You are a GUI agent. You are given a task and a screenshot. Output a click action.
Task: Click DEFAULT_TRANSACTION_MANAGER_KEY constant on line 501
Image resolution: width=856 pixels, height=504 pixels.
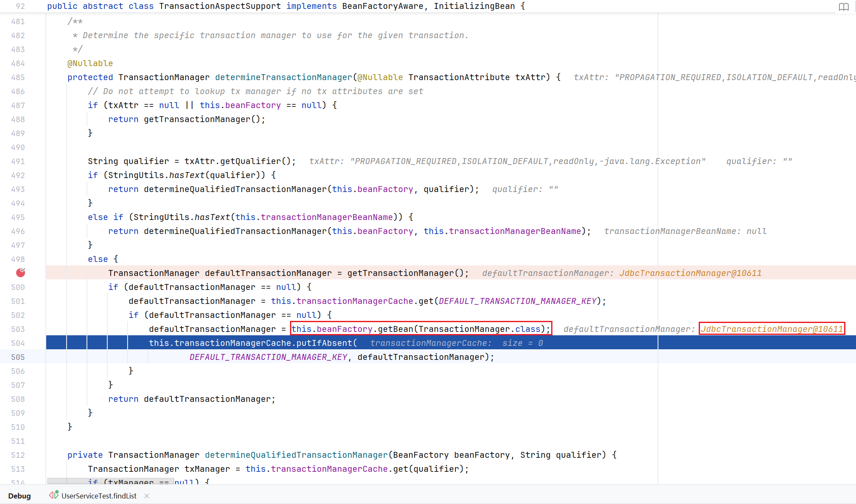point(517,301)
